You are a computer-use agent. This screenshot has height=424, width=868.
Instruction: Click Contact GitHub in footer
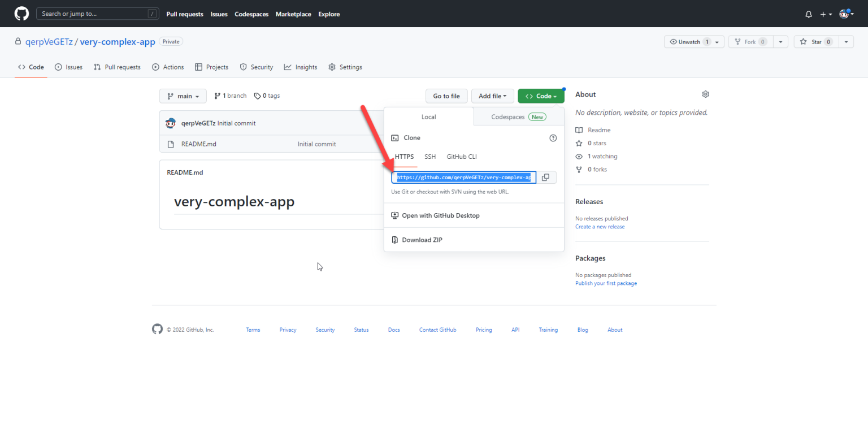point(438,330)
